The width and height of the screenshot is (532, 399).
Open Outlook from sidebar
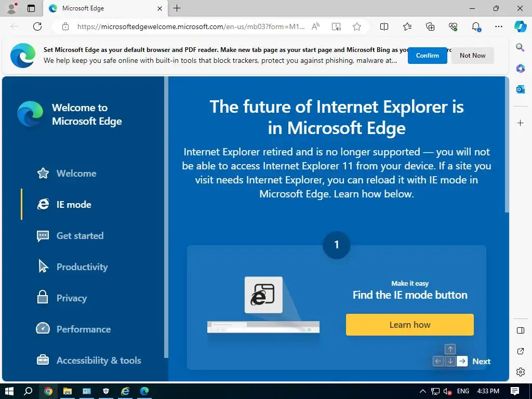pyautogui.click(x=520, y=89)
